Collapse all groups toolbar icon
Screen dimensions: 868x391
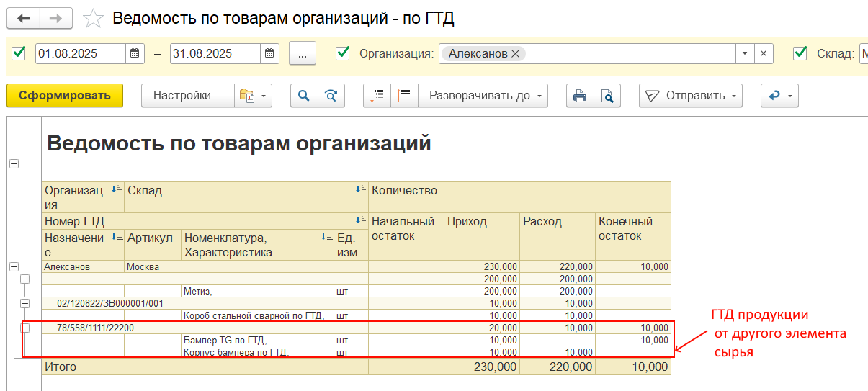pos(404,96)
